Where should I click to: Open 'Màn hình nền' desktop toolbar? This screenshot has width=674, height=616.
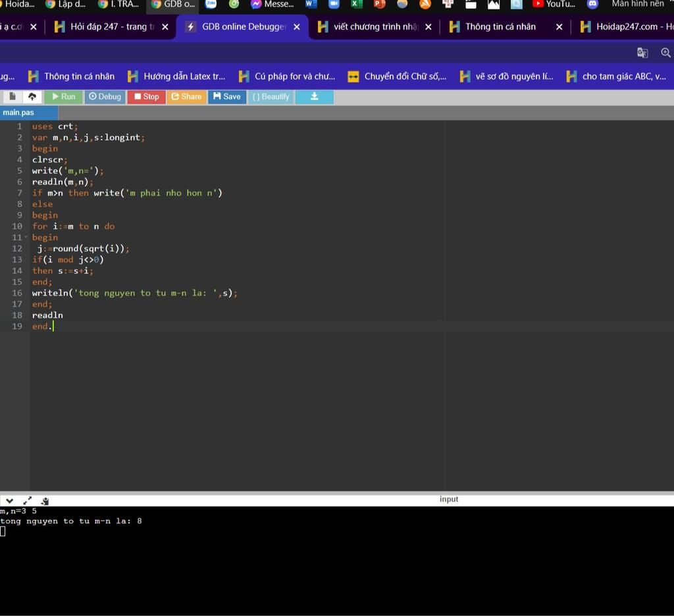[638, 4]
